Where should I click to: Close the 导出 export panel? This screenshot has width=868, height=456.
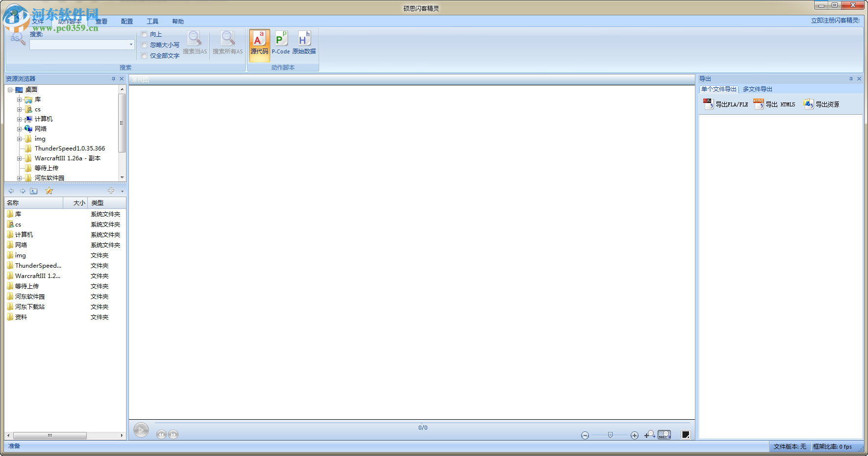pos(859,78)
